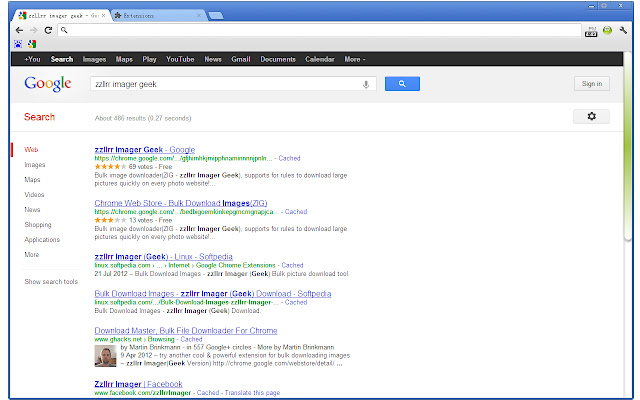Viewport: 640px width, 400px height.
Task: Reload the page with the refresh icon
Action: pos(48,30)
